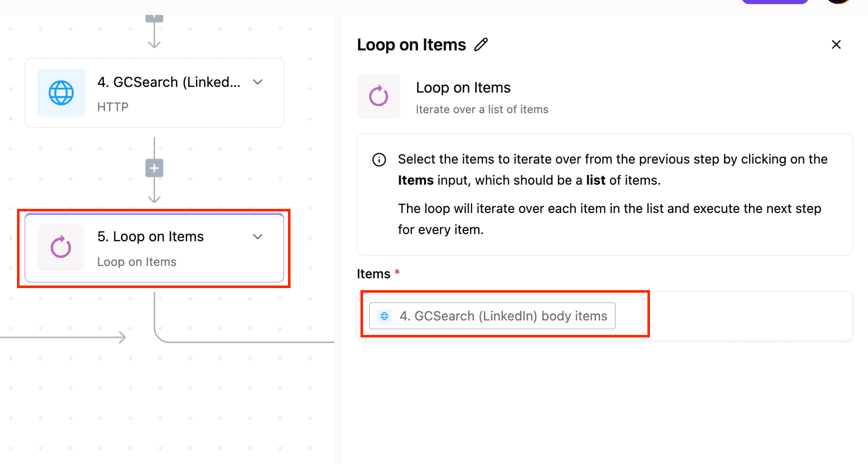Screen dimensions: 868x464
Task: Click the HTTP label under GCSearch step
Action: pos(113,107)
